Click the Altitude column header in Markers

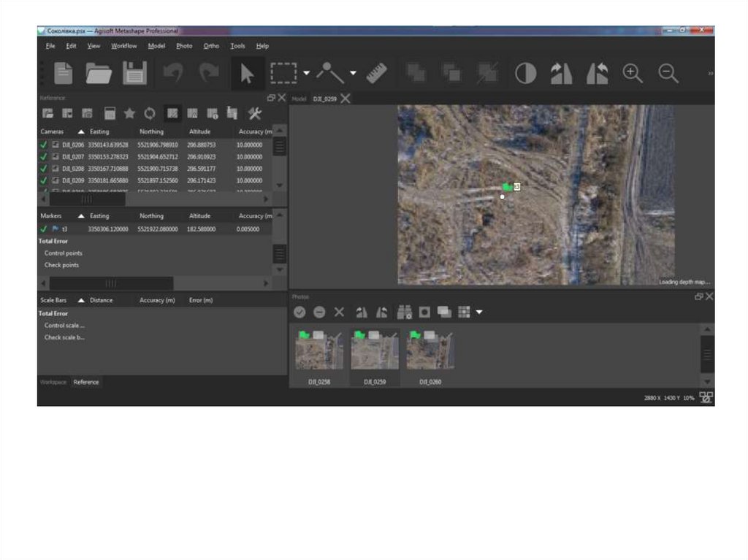[199, 216]
